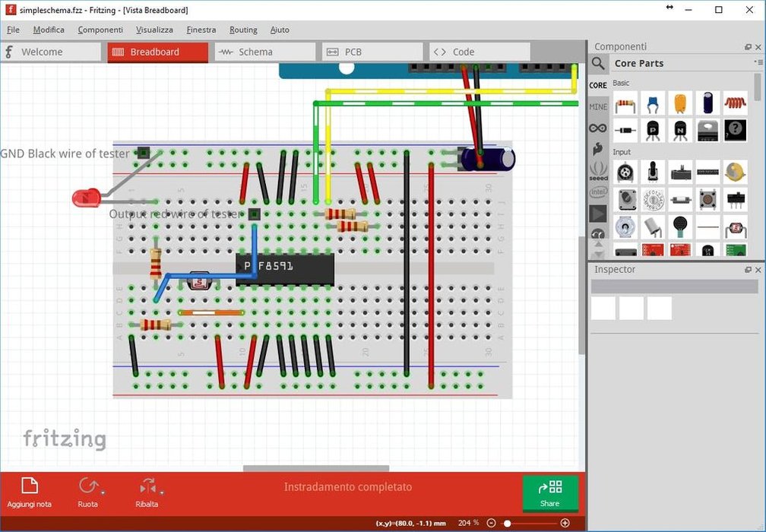
Task: Switch to the PCB tab
Action: 372,52
